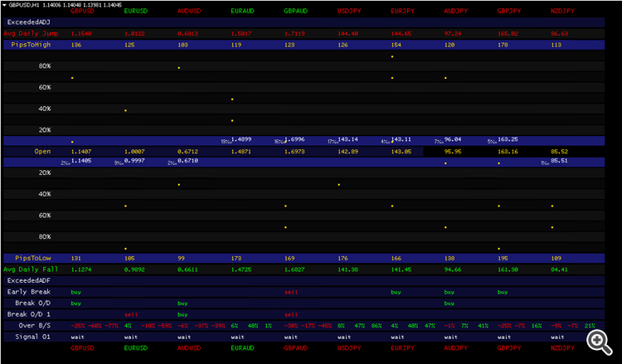
Task: Click the Early Break row label
Action: 28,291
